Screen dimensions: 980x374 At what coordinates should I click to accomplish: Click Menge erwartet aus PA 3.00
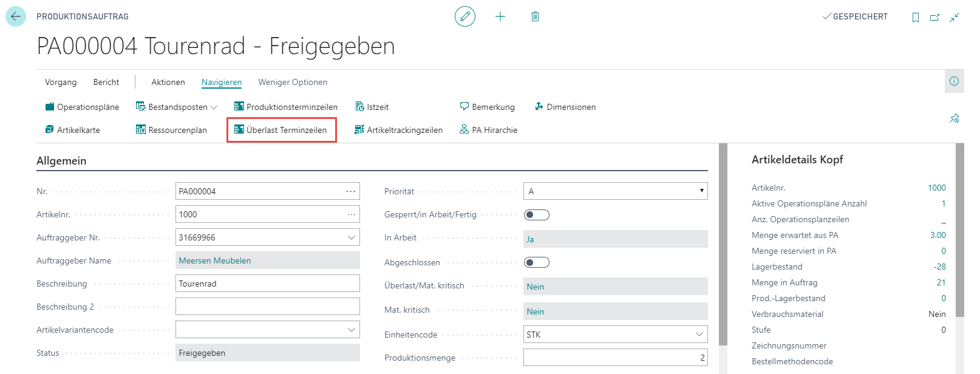[x=938, y=235]
